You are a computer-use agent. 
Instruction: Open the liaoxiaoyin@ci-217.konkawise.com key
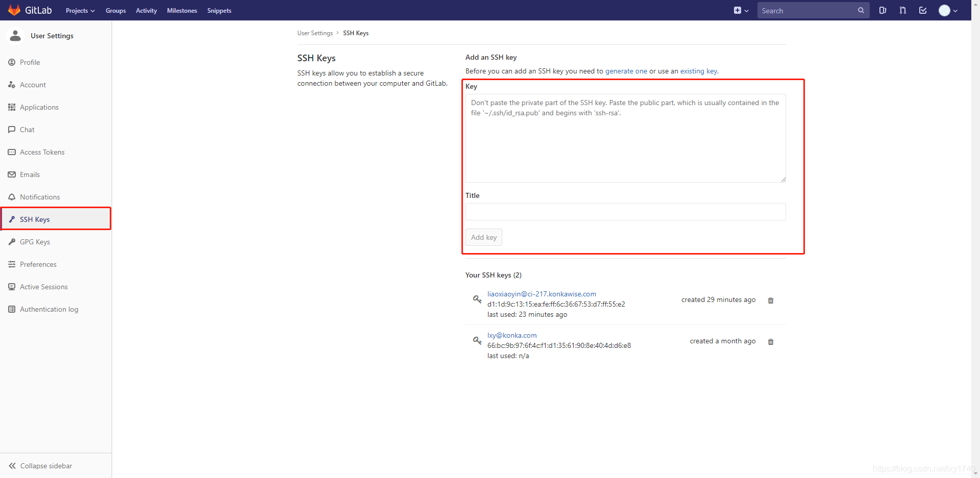click(542, 294)
